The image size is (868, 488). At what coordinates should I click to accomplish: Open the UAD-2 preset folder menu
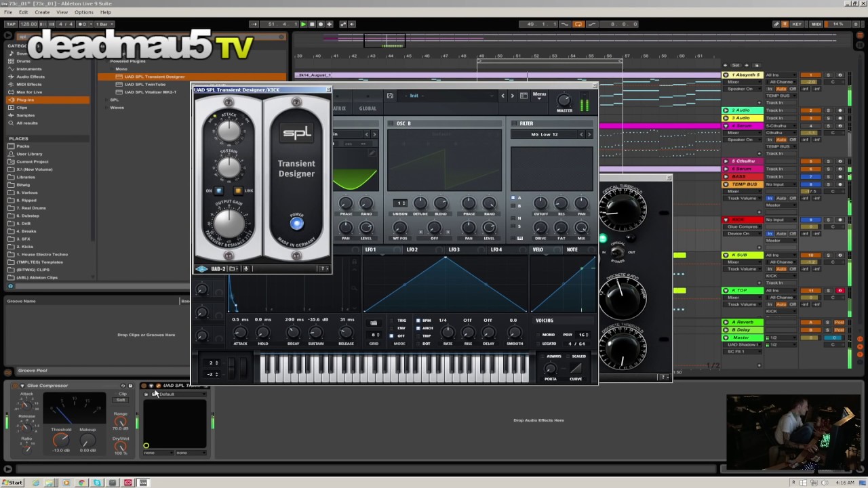(x=232, y=269)
